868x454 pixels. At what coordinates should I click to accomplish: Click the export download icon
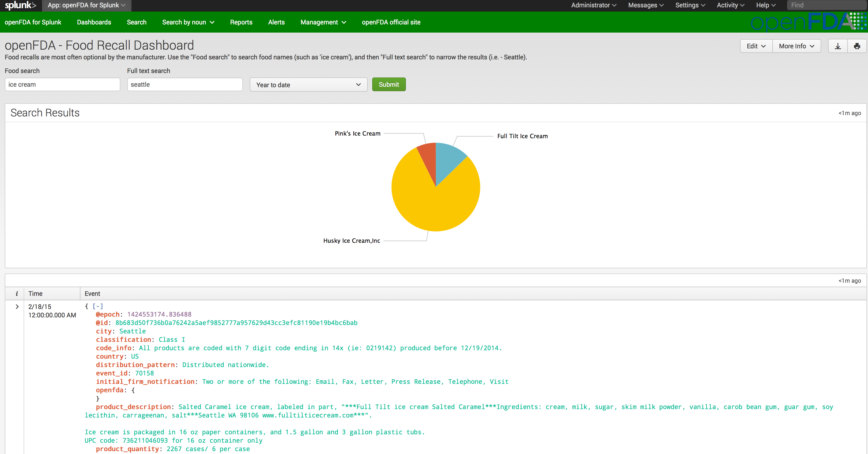coord(838,46)
